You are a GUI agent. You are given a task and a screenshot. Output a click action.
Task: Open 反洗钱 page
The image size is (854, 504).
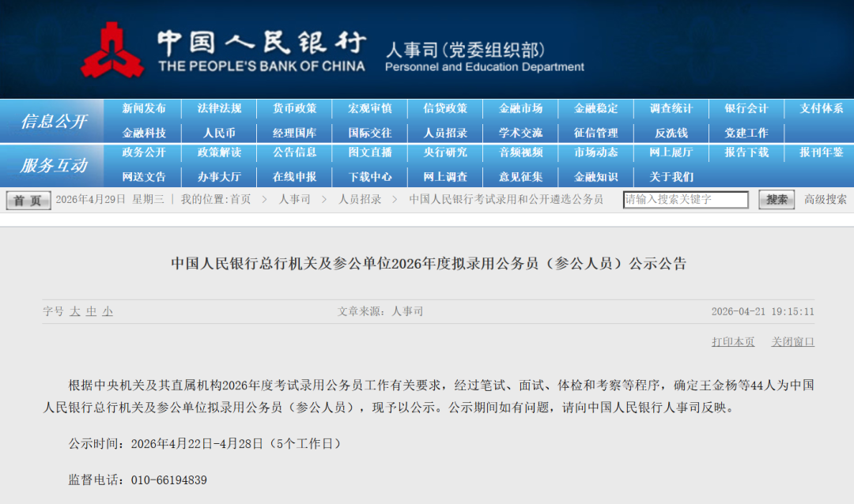click(671, 133)
